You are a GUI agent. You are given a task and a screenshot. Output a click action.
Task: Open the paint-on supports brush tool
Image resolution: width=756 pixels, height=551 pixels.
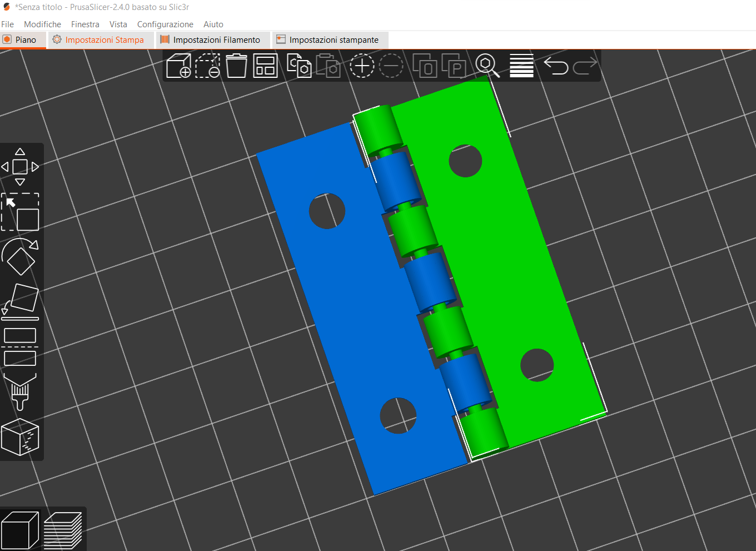tap(20, 391)
